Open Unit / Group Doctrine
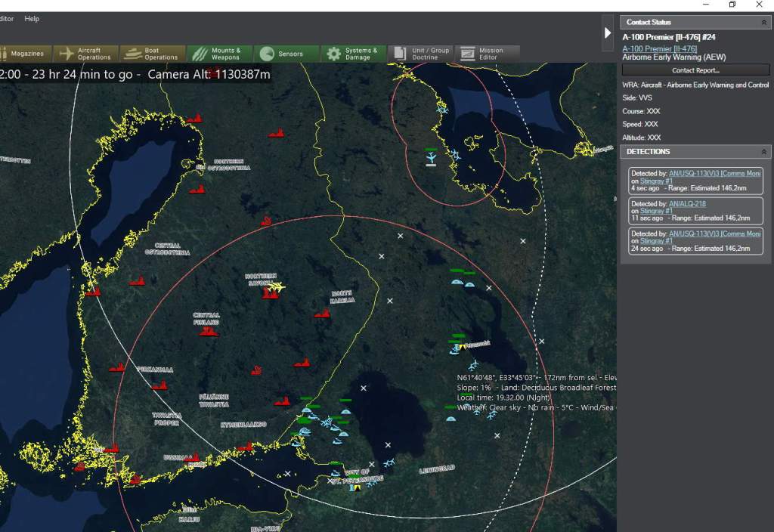This screenshot has width=774, height=532. [x=421, y=54]
